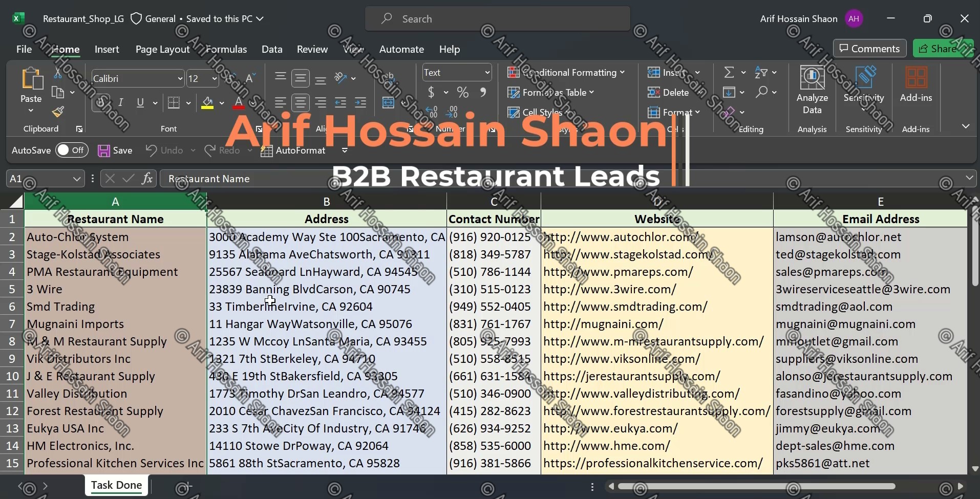The width and height of the screenshot is (980, 499).
Task: Apply the yellow fill color swatch
Action: pos(207,103)
